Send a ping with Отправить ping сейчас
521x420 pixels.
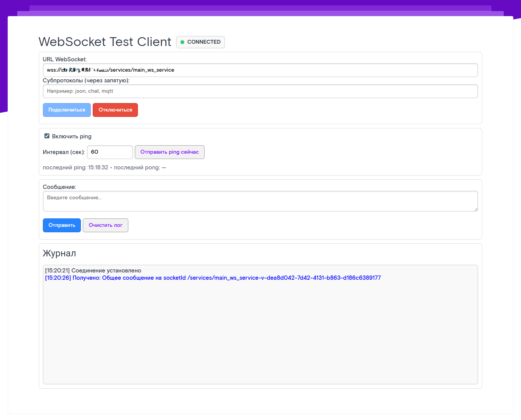pos(169,152)
